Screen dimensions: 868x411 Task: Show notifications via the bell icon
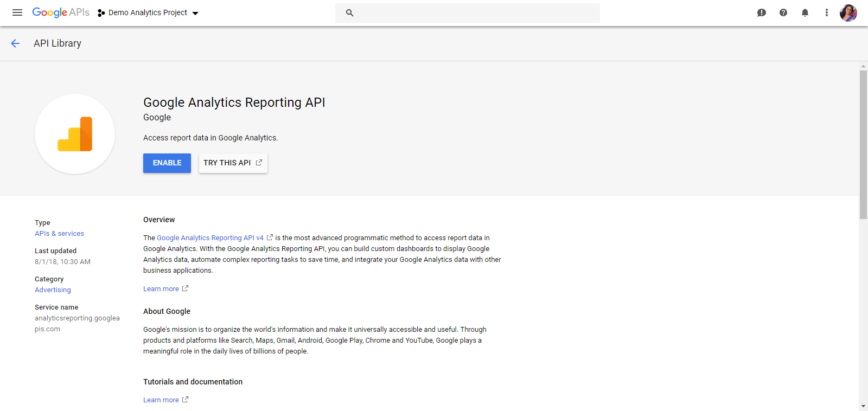tap(805, 12)
